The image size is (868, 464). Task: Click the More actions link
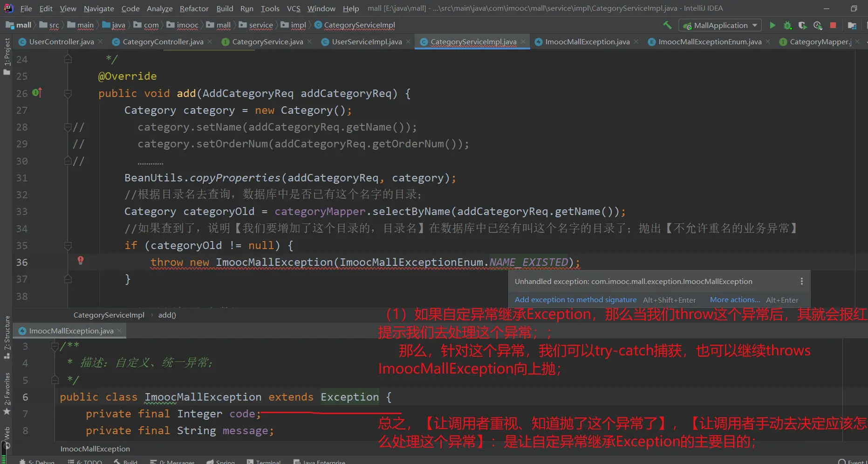pos(734,300)
